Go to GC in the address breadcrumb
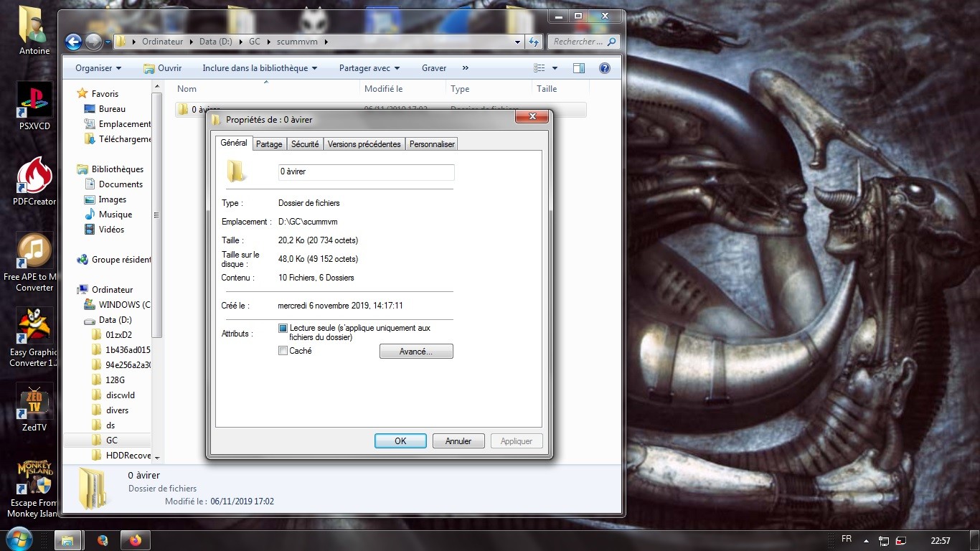 (255, 42)
